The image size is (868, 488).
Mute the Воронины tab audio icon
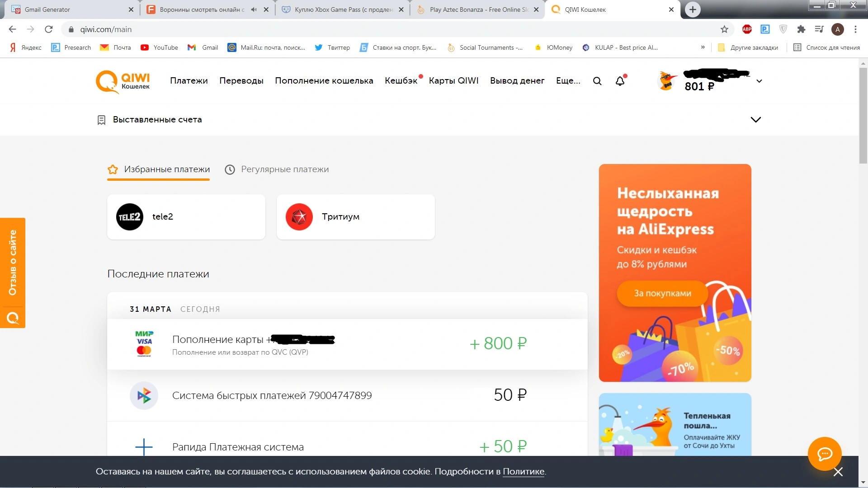pos(254,9)
